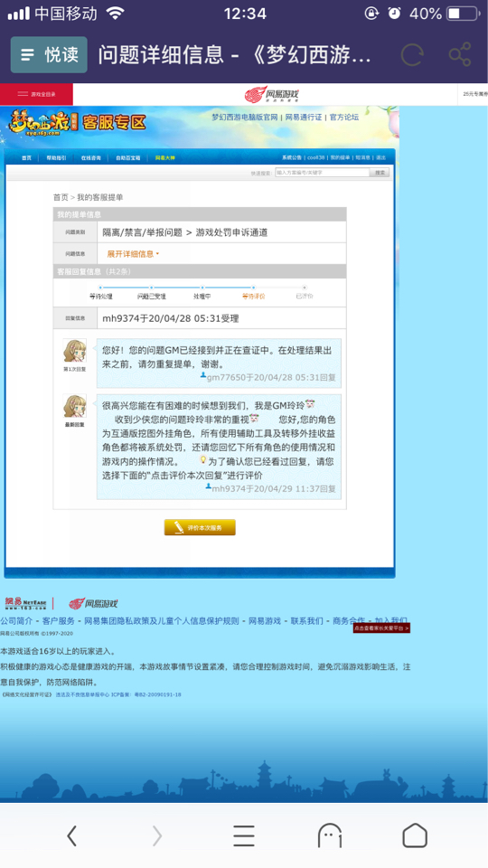Open the browser tabs switcher icon
Image resolution: width=488 pixels, height=868 pixels.
(x=330, y=835)
